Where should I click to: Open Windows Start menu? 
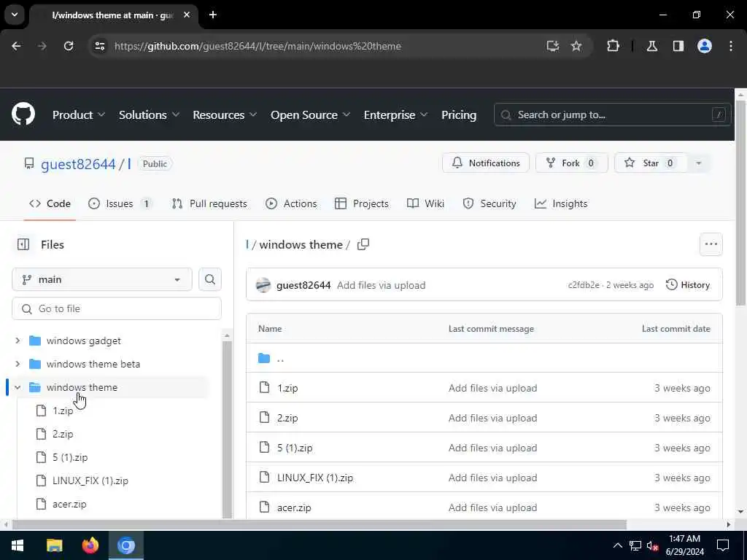pos(18,545)
